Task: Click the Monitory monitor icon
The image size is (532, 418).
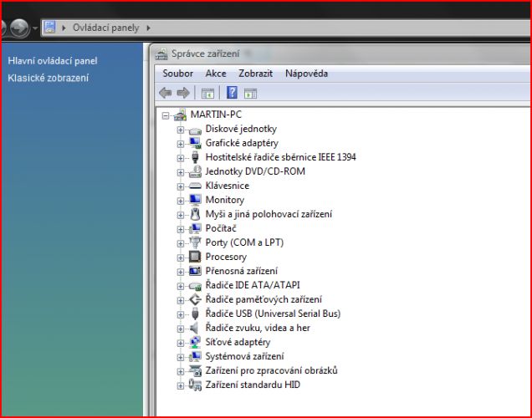Action: [x=195, y=200]
